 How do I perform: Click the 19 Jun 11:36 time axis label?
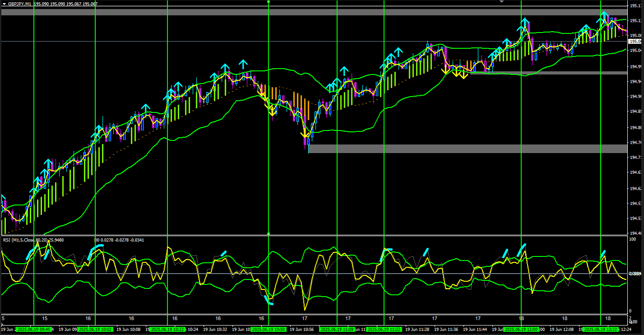[x=446, y=330]
